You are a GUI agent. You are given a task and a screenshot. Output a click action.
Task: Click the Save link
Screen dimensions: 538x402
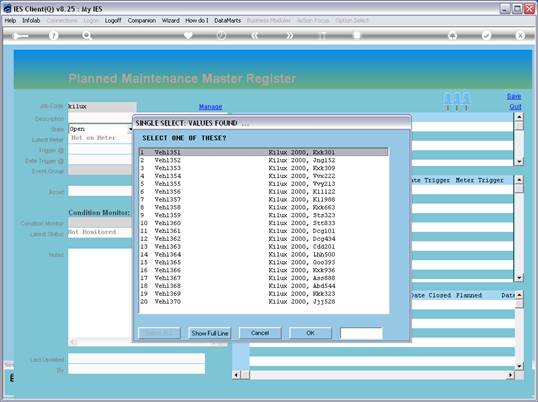click(514, 96)
